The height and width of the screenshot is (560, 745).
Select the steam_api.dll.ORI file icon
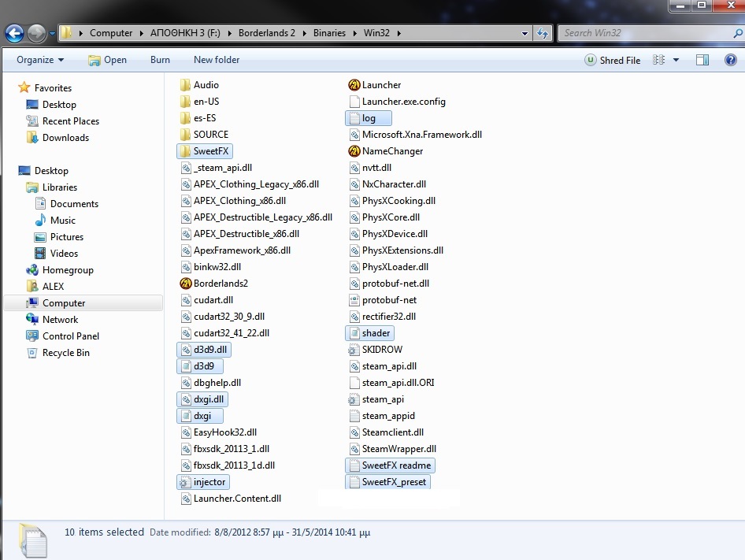tap(354, 383)
